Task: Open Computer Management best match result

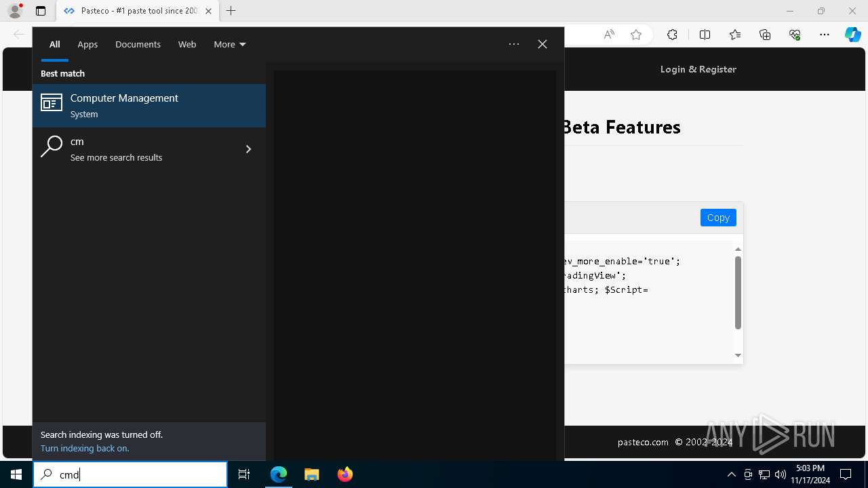Action: click(149, 106)
